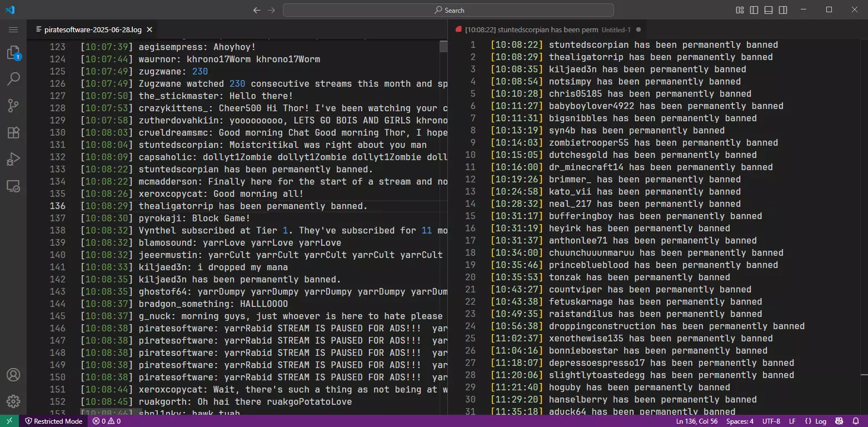Toggle the primary side bar layout button

[754, 10]
